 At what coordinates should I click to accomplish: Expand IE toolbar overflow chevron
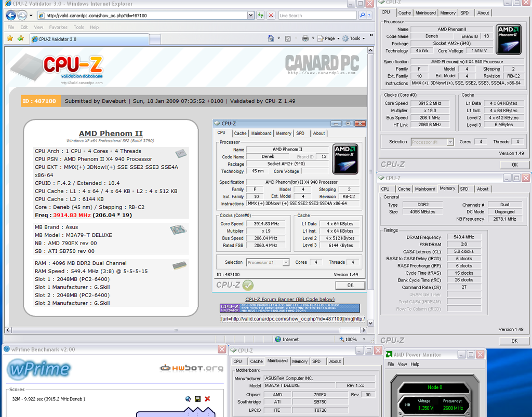point(371,35)
